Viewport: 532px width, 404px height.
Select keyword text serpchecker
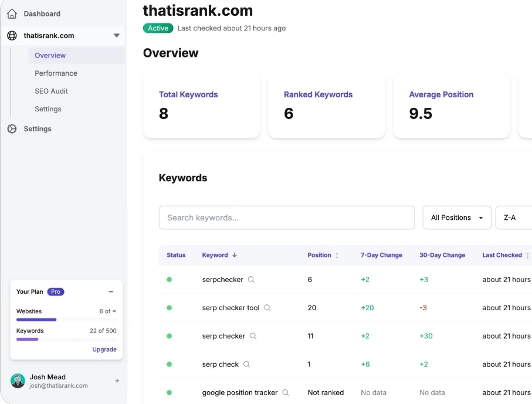[x=222, y=280]
